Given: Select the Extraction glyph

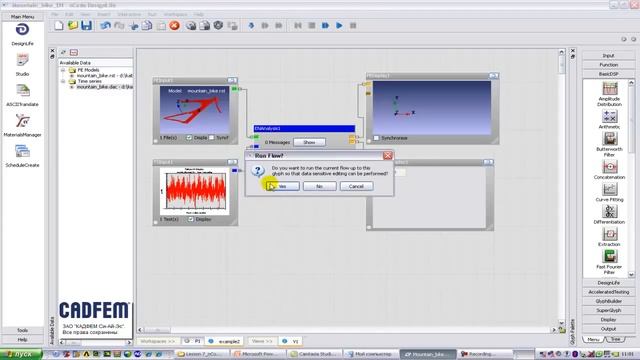Looking at the screenshot, I should coord(609,237).
